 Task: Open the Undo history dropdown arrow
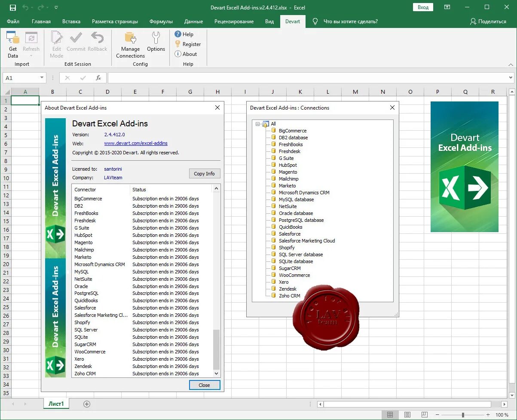(32, 7)
